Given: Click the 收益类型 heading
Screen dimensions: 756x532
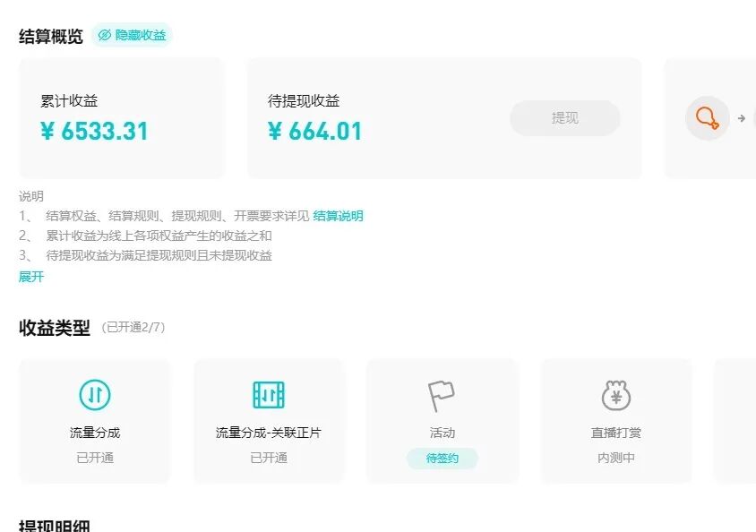Looking at the screenshot, I should click(55, 328).
